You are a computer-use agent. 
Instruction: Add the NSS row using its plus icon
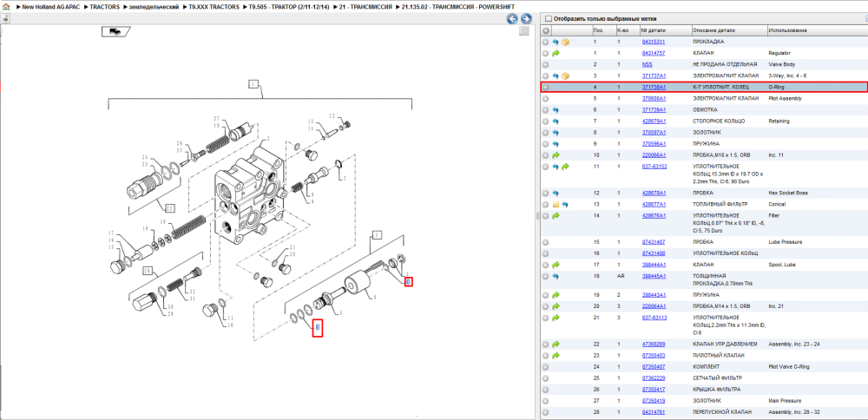pyautogui.click(x=545, y=65)
